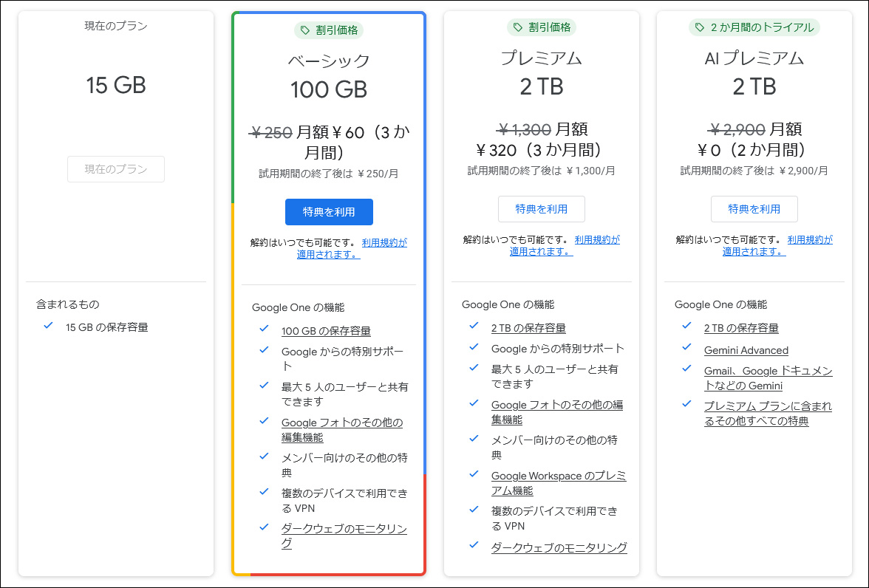This screenshot has width=869, height=588.
Task: Click ベーシック checkmark beside 複数のデバイスで利用できる VPN
Action: 264,491
